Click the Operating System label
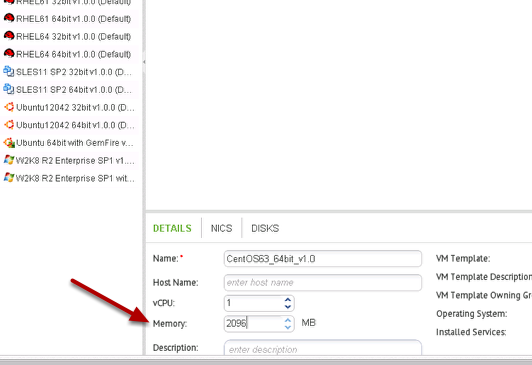The image size is (532, 365). (472, 314)
